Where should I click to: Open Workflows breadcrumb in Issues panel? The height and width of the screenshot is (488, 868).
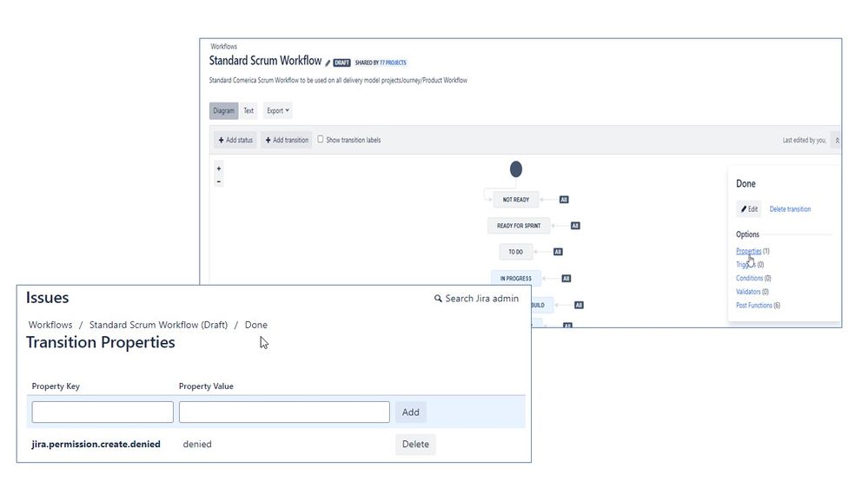click(50, 325)
